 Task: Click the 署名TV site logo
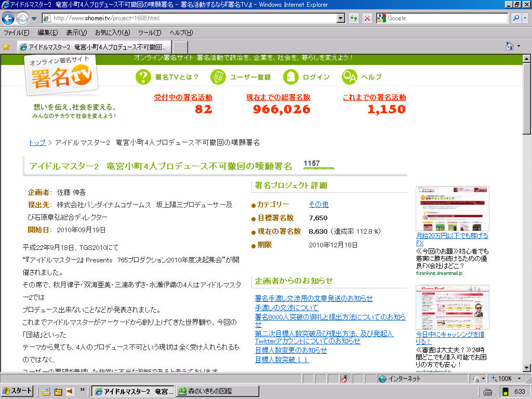point(61,74)
